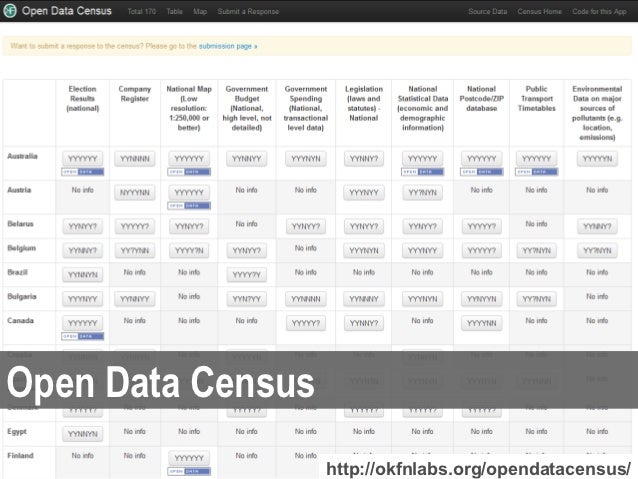Select the Total 170 nav item
The height and width of the screenshot is (479, 638).
(142, 11)
